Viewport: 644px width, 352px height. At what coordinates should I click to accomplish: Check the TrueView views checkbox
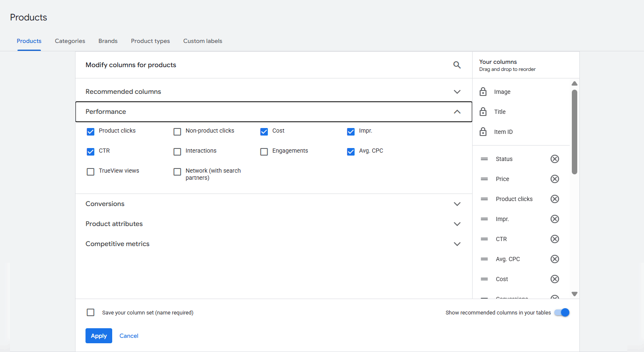pos(91,172)
